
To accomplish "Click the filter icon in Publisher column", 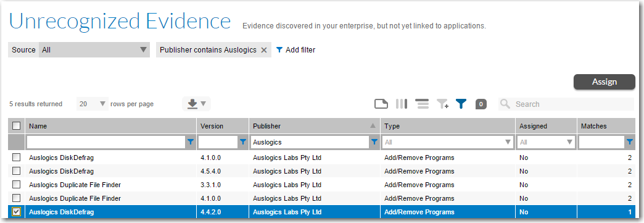I will (x=374, y=142).
